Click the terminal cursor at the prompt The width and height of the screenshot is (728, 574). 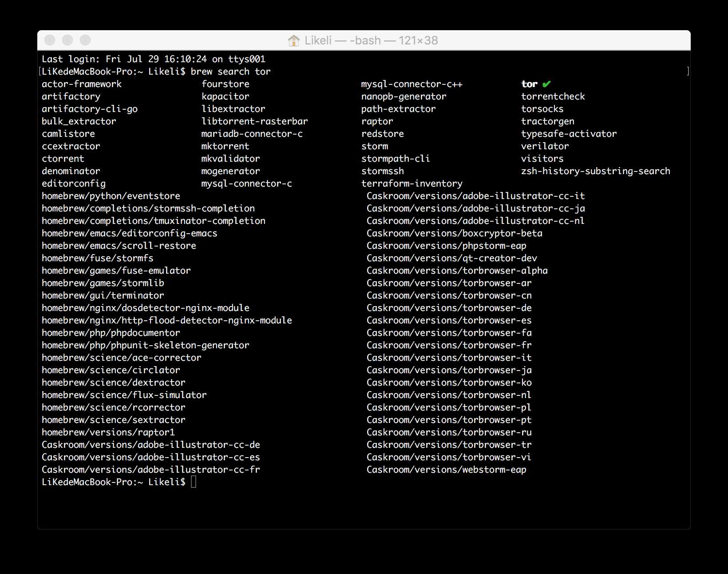[194, 482]
